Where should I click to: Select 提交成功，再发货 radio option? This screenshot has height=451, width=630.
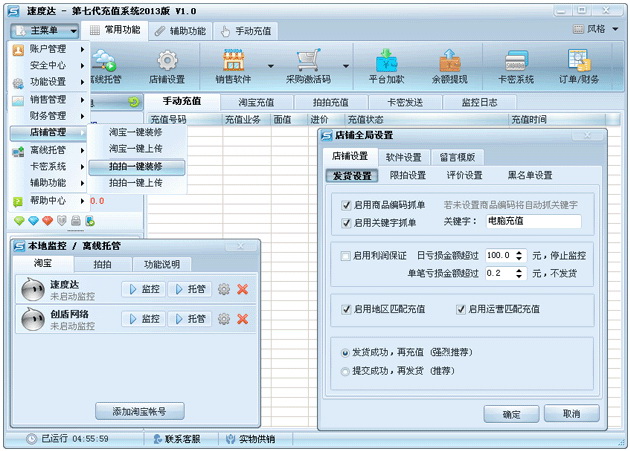tap(345, 371)
